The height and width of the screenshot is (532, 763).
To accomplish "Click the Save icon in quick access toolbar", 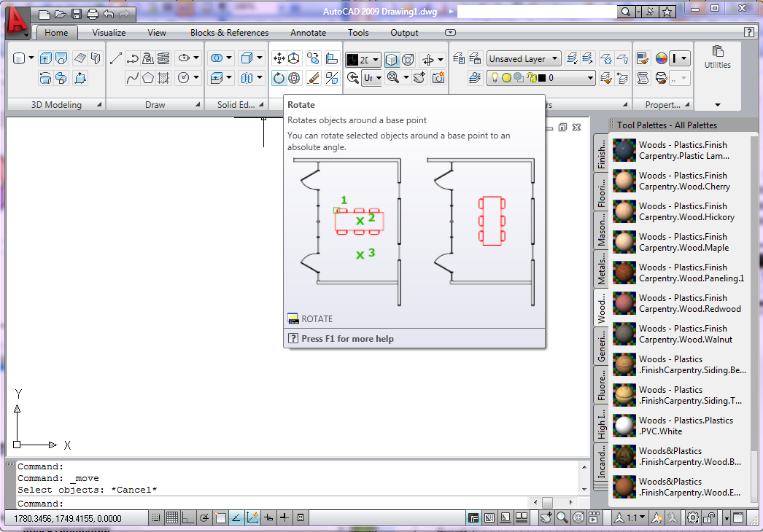I will tap(77, 14).
